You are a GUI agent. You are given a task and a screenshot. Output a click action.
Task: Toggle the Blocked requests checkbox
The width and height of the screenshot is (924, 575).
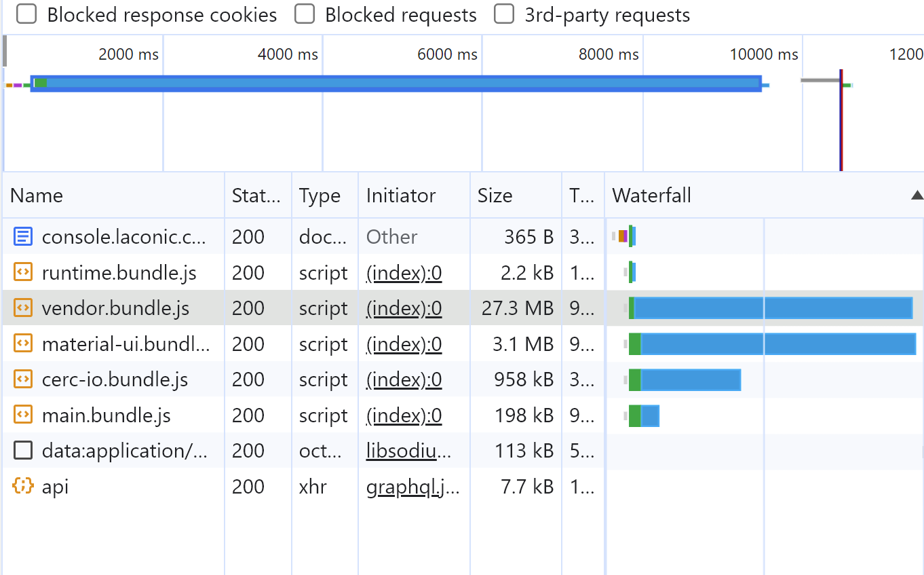click(305, 14)
